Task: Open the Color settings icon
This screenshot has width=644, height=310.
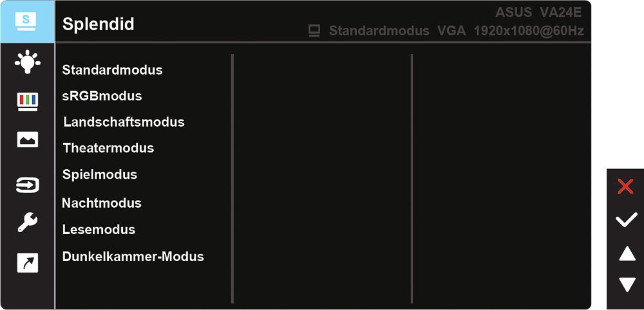Action: pyautogui.click(x=27, y=101)
